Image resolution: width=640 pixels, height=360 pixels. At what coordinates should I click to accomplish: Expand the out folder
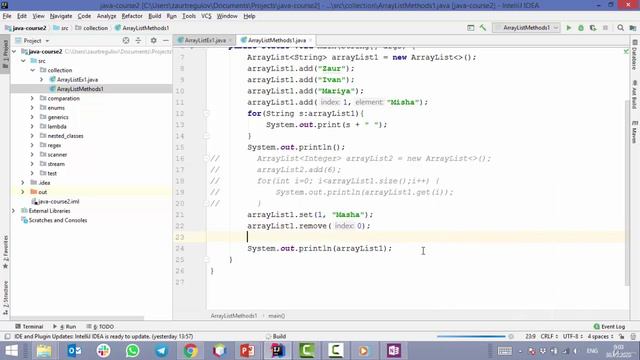[x=23, y=192]
